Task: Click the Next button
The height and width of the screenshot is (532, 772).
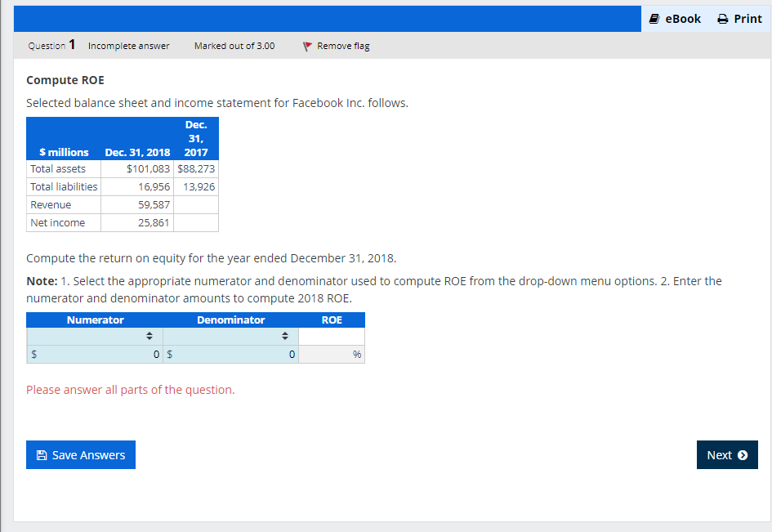Action: pyautogui.click(x=726, y=454)
